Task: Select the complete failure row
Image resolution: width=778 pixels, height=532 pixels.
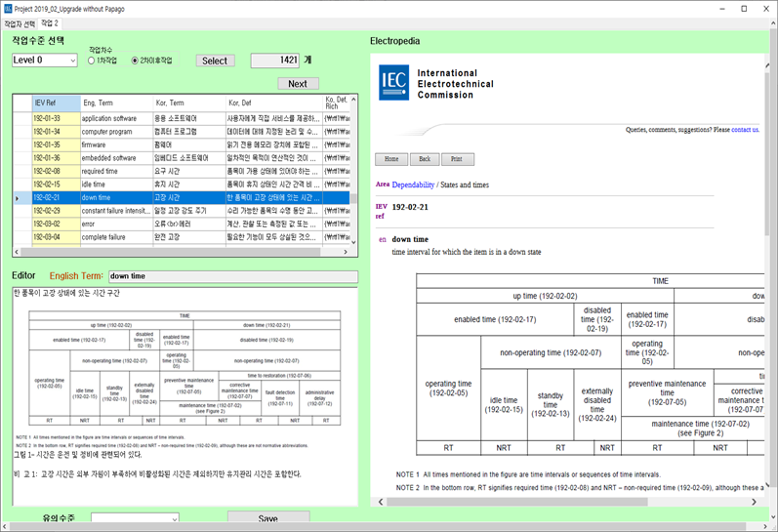Action: tap(182, 237)
